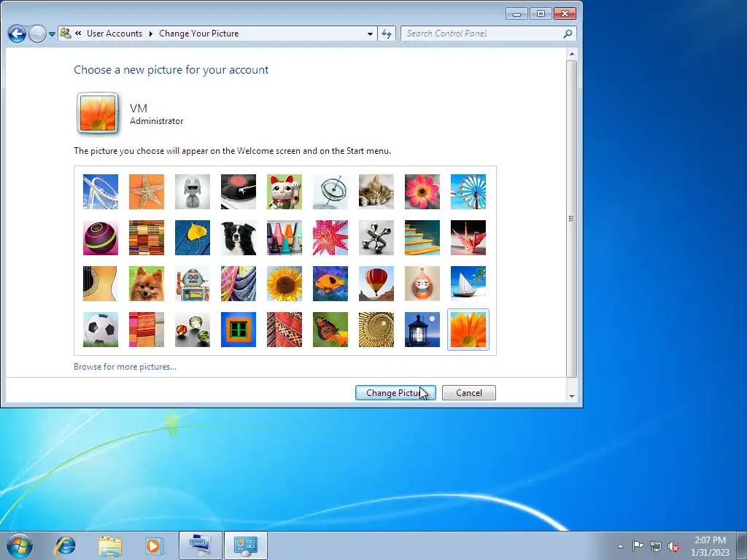Pick the white toy robot dog picture
Viewport: 747px width, 560px height.
click(193, 192)
